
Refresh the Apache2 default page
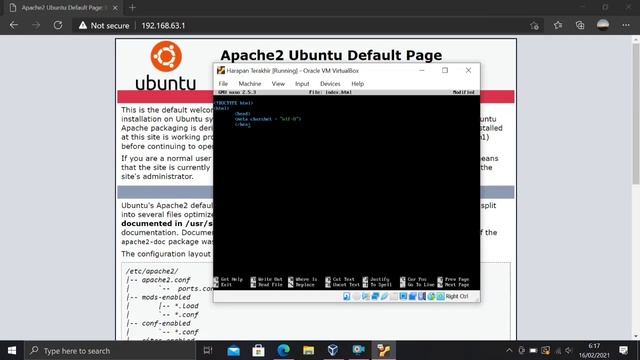pos(58,25)
